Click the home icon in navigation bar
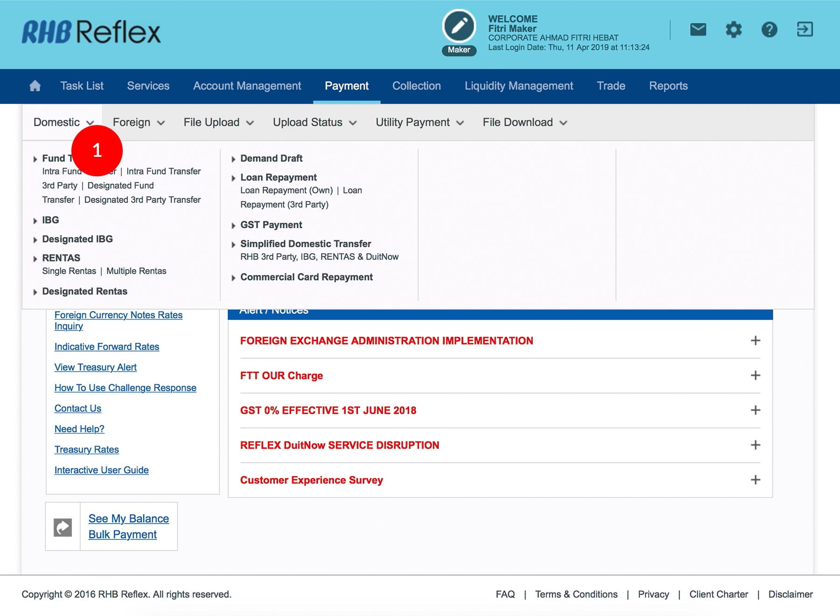Screen dimensions: 840x616 point(35,86)
